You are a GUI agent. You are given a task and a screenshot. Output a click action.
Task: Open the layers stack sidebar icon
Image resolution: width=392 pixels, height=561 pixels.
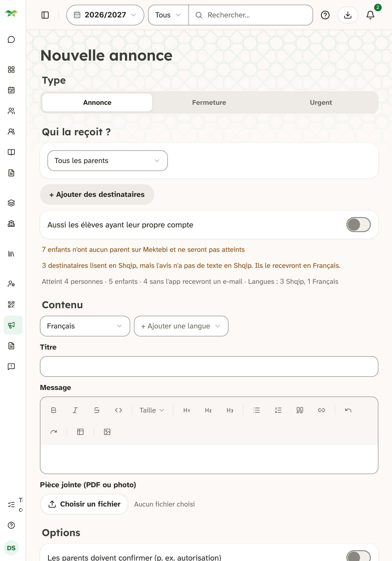[11, 203]
